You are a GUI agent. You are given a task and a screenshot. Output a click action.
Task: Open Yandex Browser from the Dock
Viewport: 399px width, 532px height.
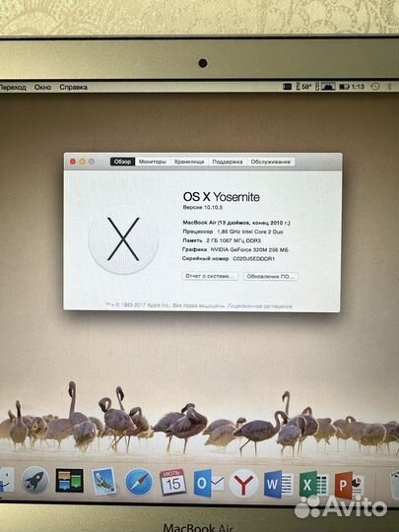(243, 484)
